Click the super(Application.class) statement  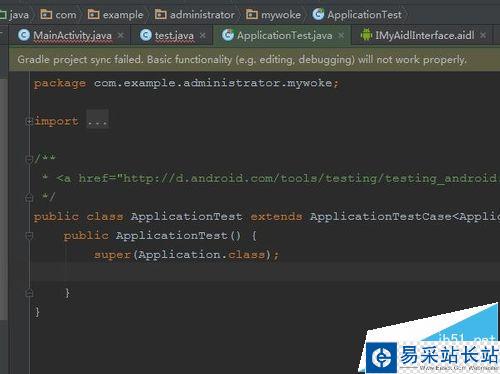(186, 255)
